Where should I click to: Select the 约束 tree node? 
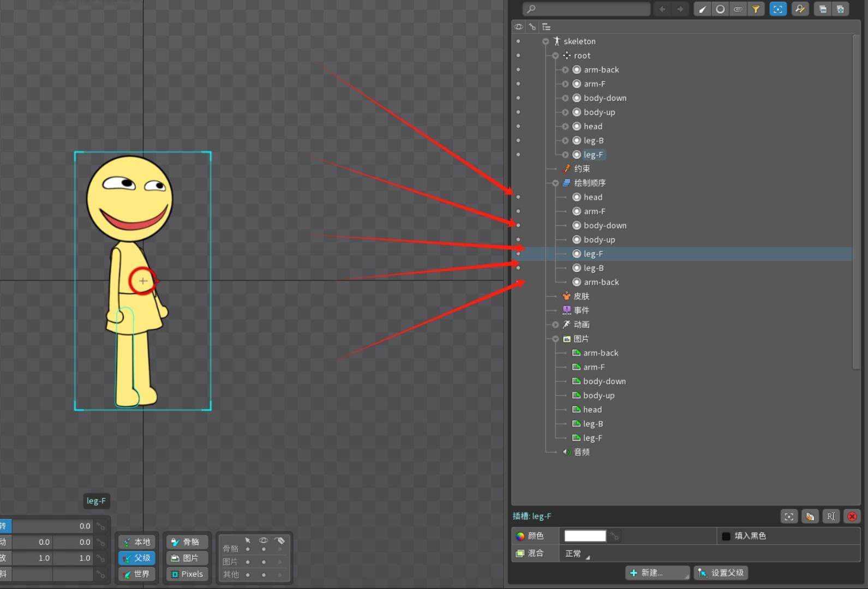click(582, 169)
